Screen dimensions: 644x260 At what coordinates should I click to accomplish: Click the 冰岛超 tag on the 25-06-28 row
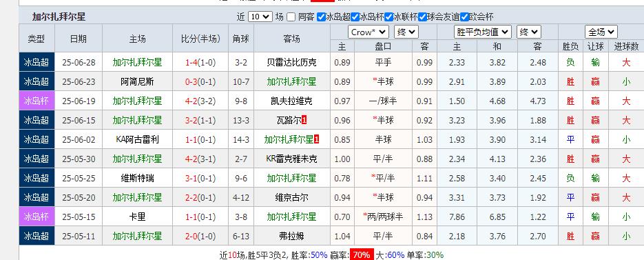click(37, 63)
